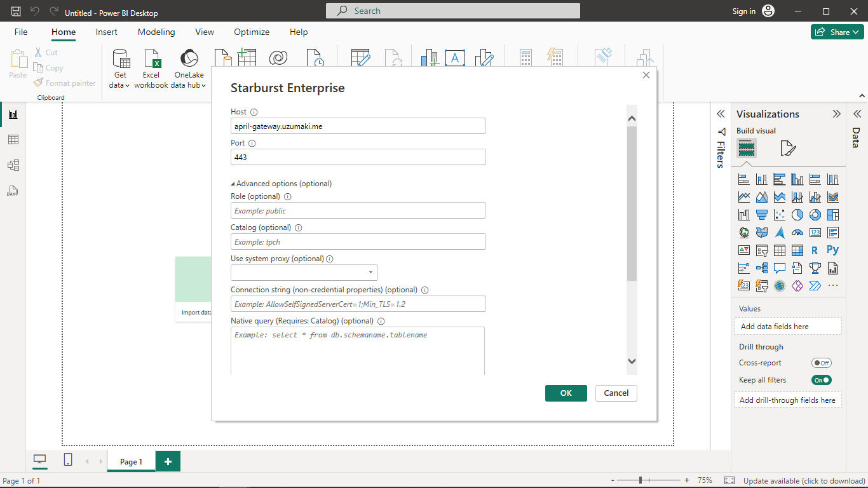Screen dimensions: 868x488
Task: Select the pie chart visualization icon
Action: 797,215
